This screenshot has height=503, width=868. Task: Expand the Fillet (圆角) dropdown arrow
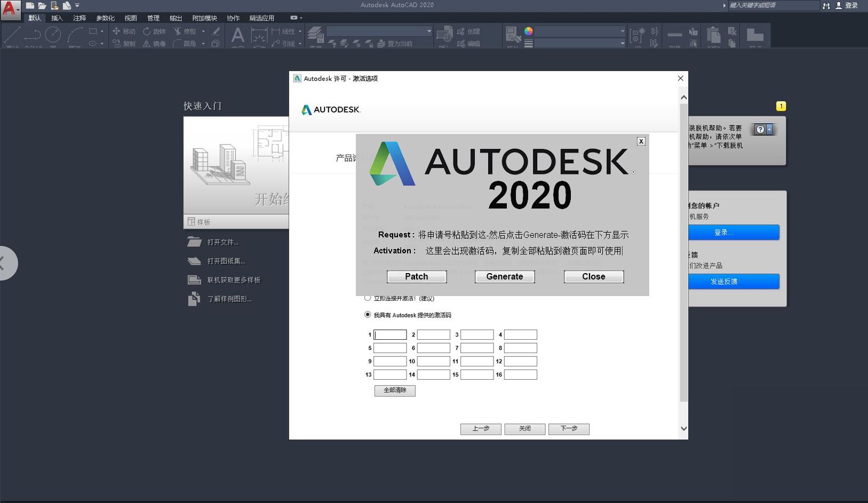(203, 44)
